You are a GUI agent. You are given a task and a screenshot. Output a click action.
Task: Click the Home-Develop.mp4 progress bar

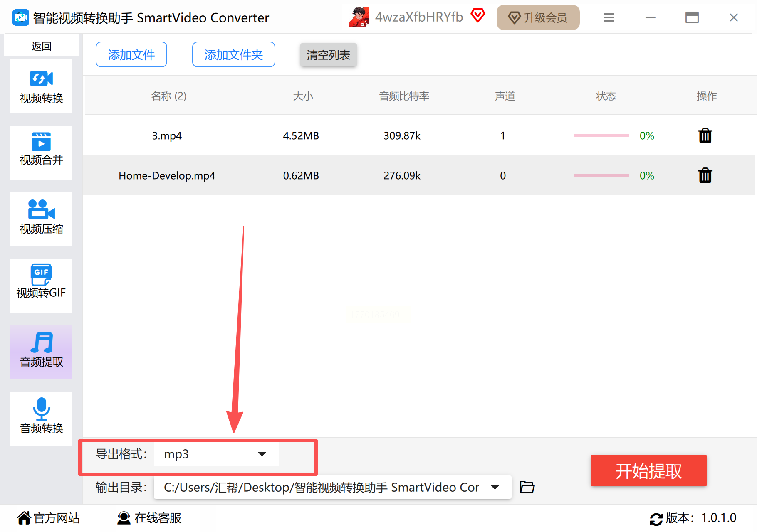click(602, 175)
